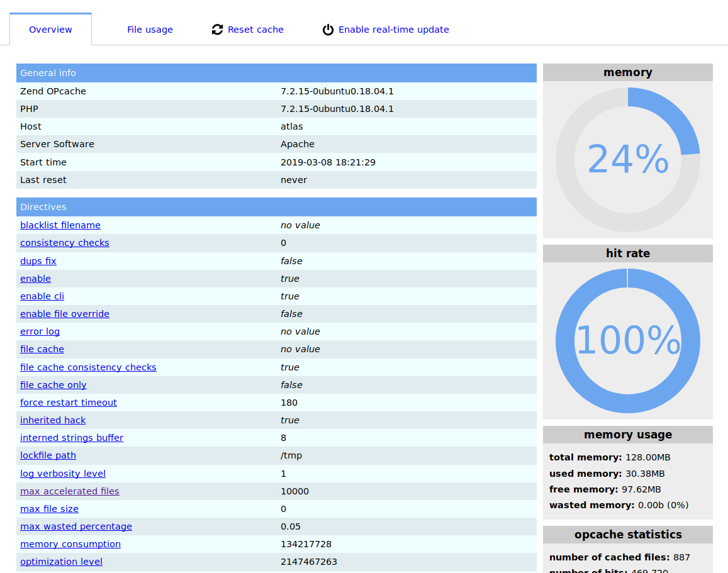Select the Server Software value Apache
This screenshot has width=728, height=573.
(297, 144)
